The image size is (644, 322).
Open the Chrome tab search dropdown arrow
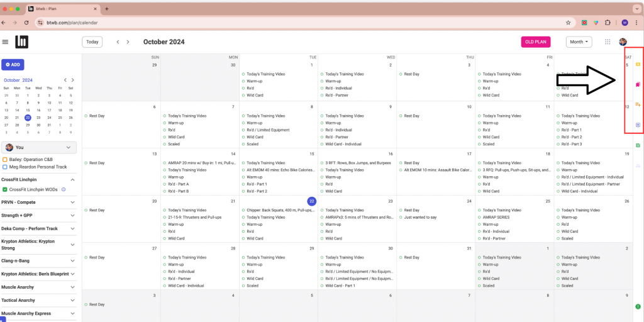636,9
